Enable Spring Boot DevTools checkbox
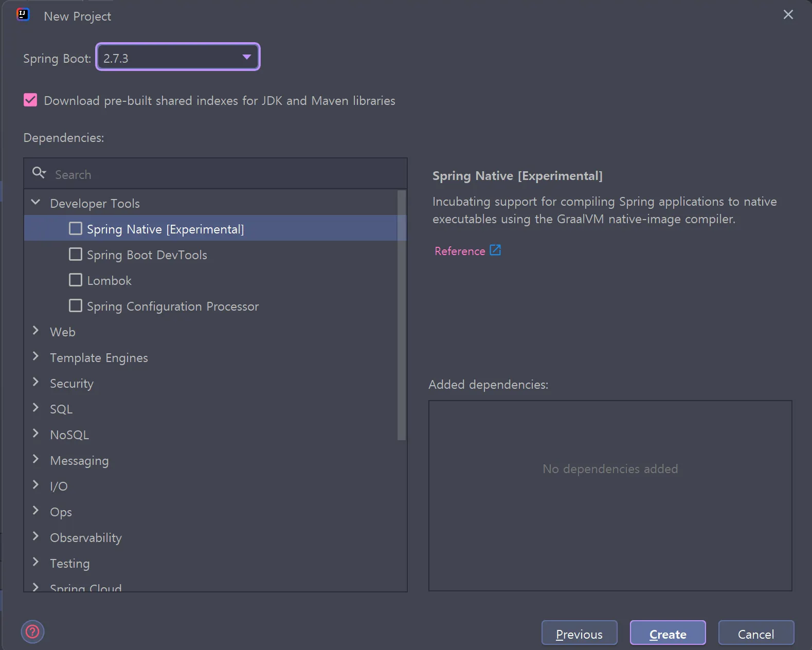Viewport: 812px width, 650px height. coord(76,254)
